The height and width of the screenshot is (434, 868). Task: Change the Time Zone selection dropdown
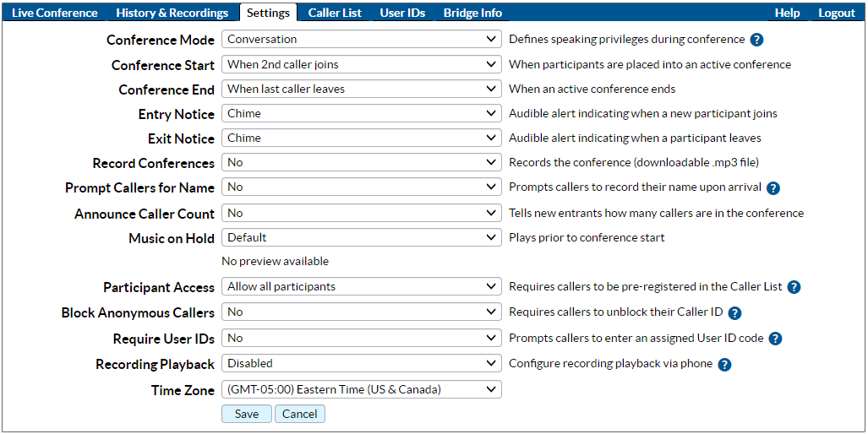tap(362, 390)
